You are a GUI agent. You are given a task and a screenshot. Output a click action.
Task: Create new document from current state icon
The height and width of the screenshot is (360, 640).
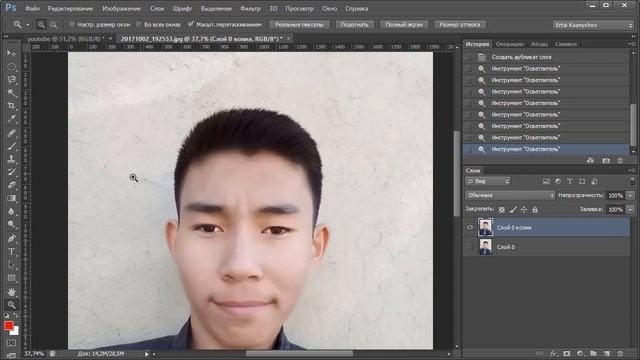590,160
